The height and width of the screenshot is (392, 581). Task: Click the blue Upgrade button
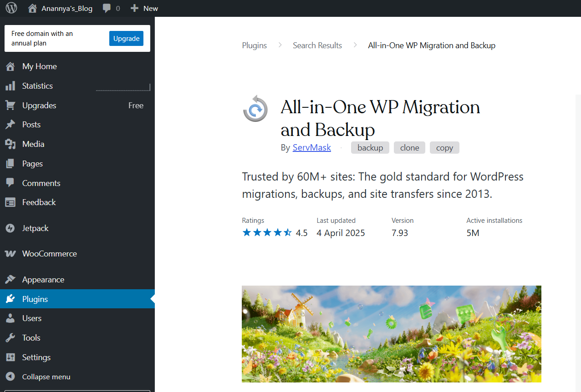tap(126, 39)
